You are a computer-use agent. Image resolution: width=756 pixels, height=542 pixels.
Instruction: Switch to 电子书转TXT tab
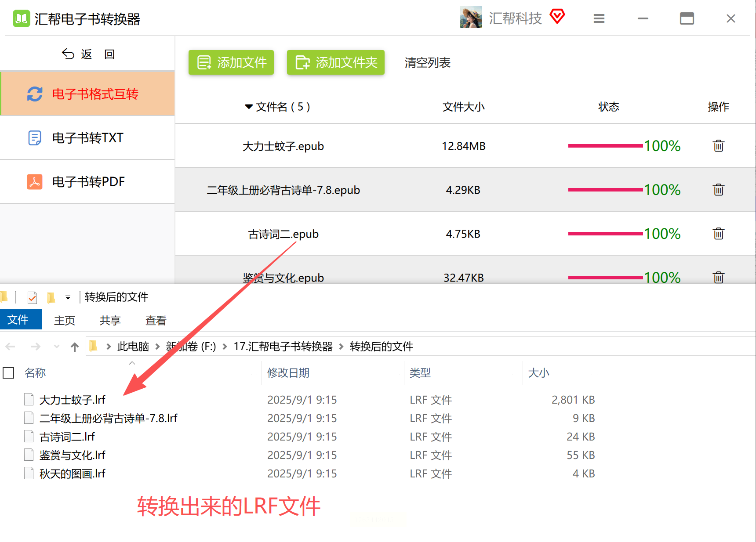tap(87, 138)
